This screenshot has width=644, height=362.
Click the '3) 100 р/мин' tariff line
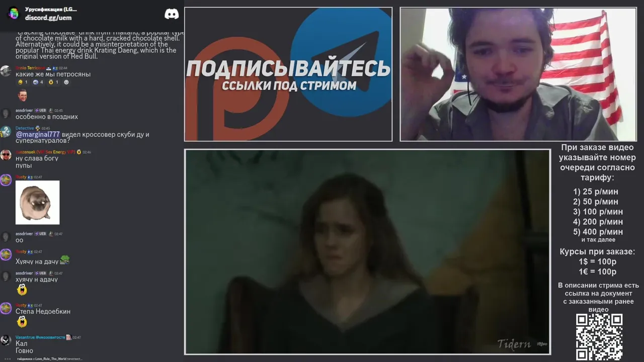pyautogui.click(x=598, y=212)
